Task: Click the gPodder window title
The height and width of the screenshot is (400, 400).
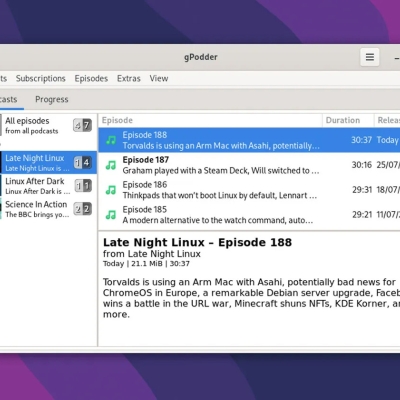Action: click(201, 57)
